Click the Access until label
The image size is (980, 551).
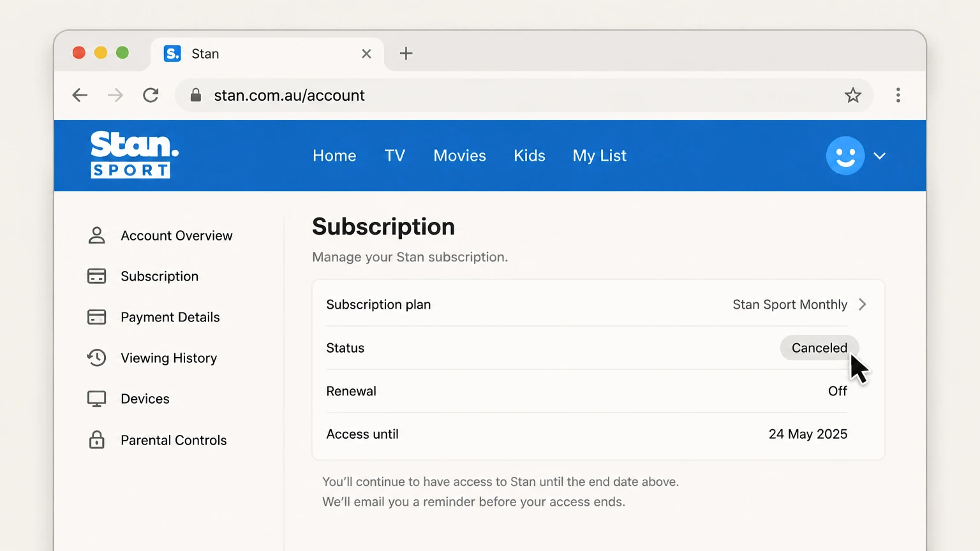coord(362,434)
